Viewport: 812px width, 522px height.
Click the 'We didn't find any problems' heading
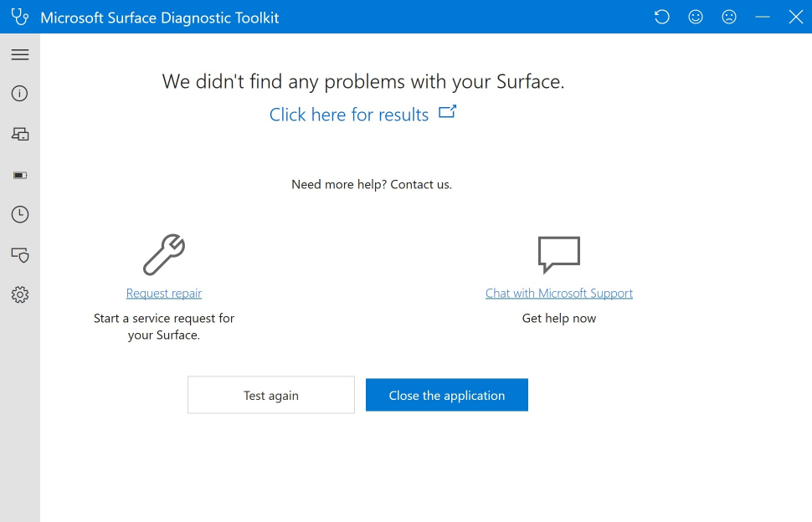[363, 82]
